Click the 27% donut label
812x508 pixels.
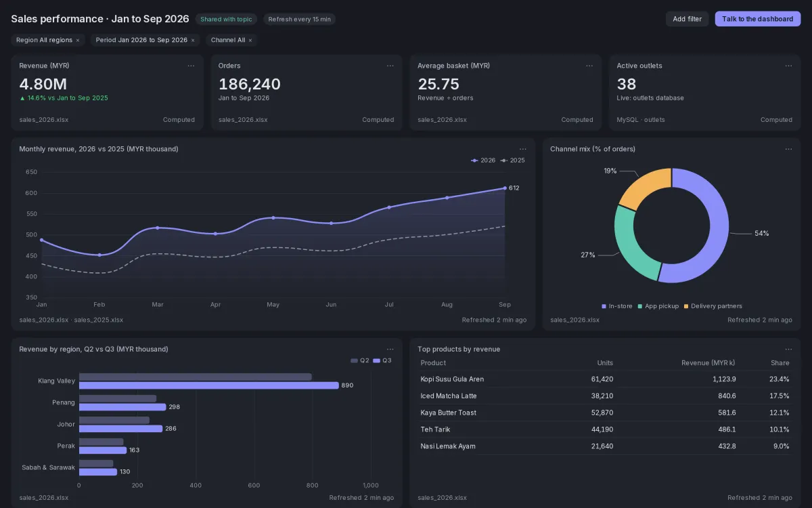coord(587,255)
